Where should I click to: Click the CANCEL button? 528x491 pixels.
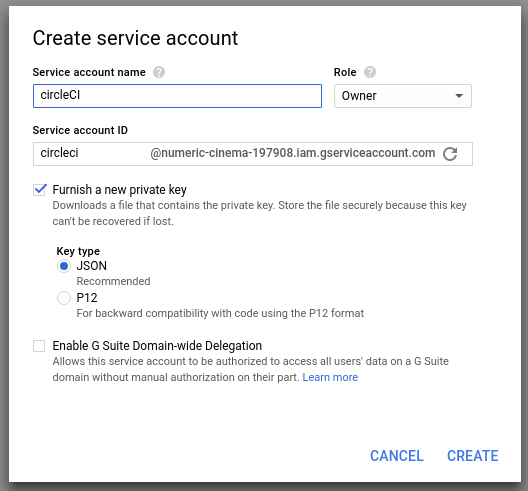click(397, 456)
